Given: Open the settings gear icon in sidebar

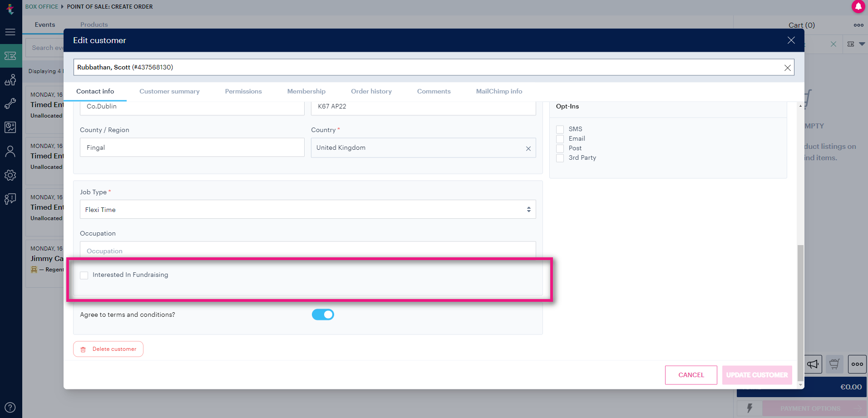Looking at the screenshot, I should [x=10, y=175].
